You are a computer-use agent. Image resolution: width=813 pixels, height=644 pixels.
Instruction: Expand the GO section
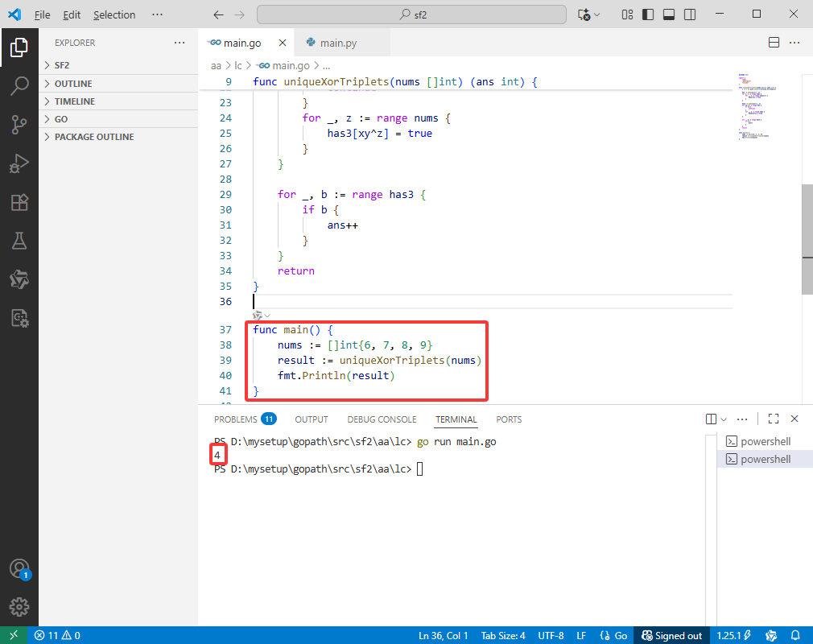(x=118, y=119)
